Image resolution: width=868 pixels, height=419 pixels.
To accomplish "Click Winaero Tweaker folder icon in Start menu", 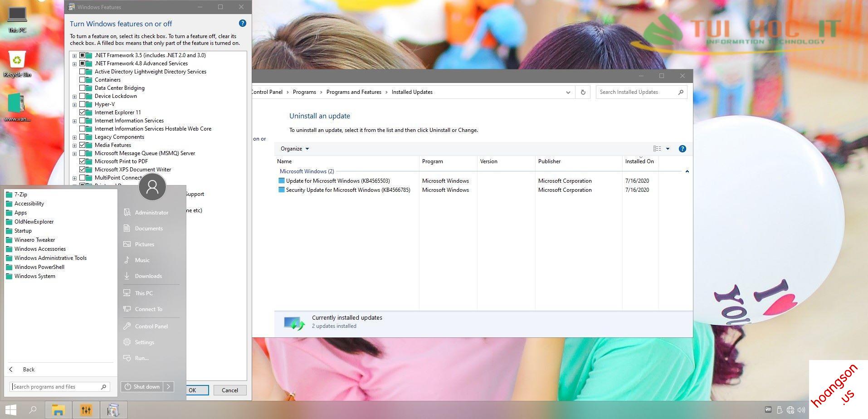I will [x=9, y=240].
